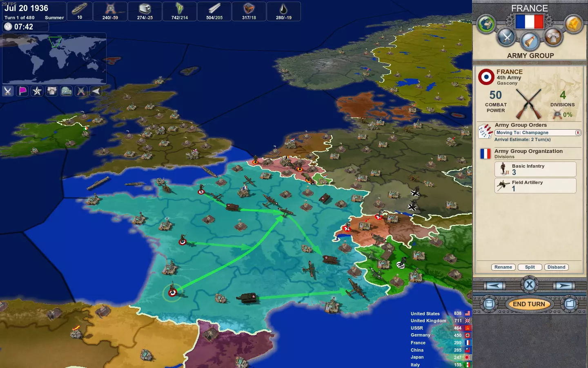Viewport: 588px width, 368px height.
Task: Click the Split button
Action: click(530, 267)
